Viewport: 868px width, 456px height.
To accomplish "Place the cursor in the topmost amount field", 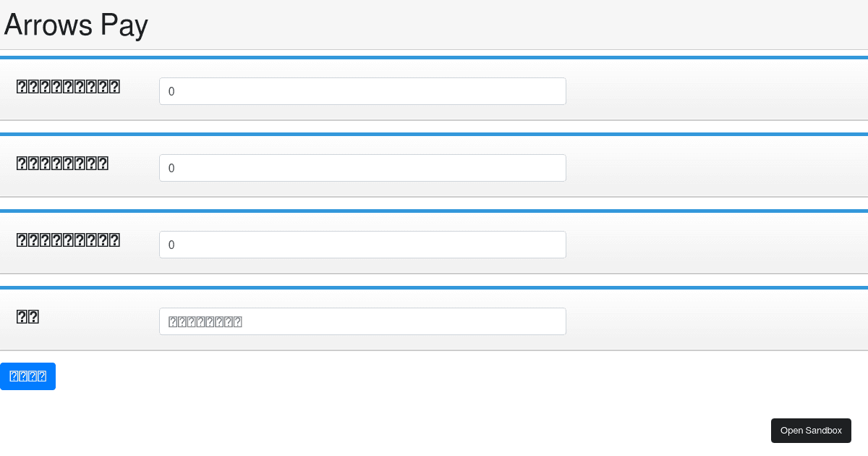I will [362, 91].
